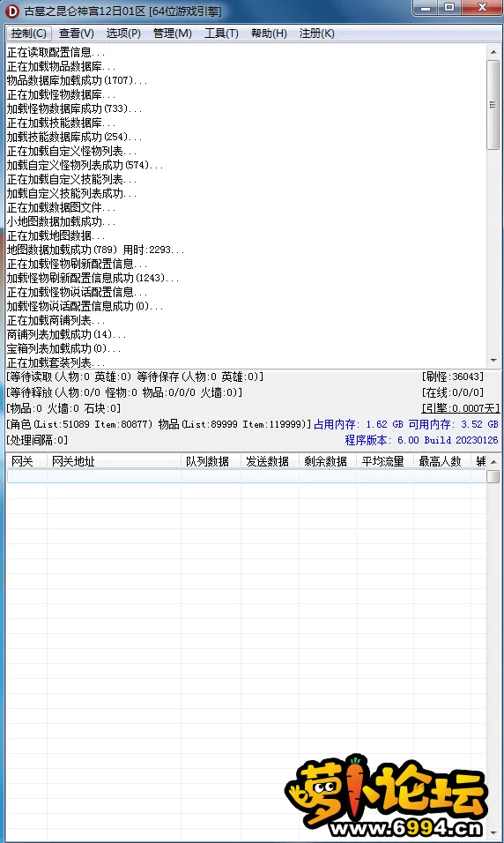Viewport: 504px width, 843px height.
Task: Click 程序版本: 6.00 Build 20230126 text
Action: [x=422, y=440]
